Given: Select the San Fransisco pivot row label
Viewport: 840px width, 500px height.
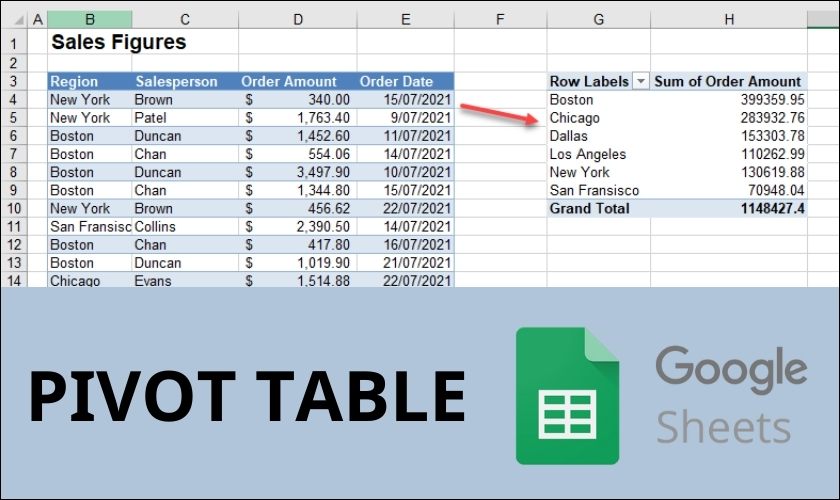Looking at the screenshot, I should 598,190.
